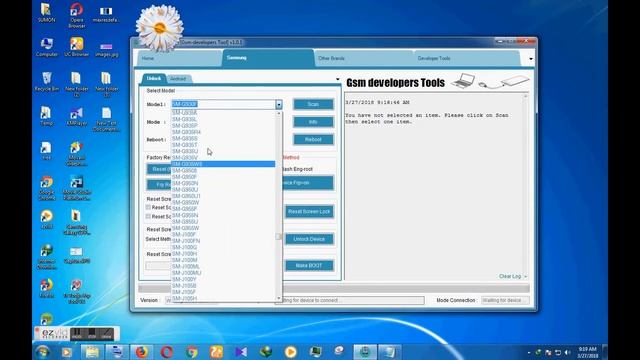Image resolution: width=640 pixels, height=360 pixels.
Task: Open the tab overflow arrow beside Developer Tools
Action: coord(531,59)
